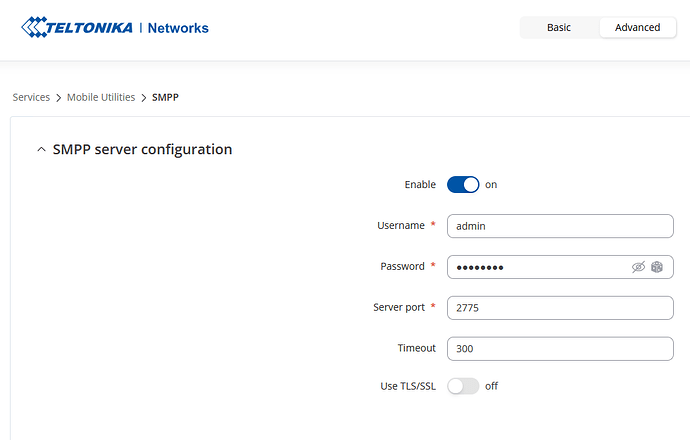Go to Services in the breadcrumb
Screen dimensions: 690x440
[31, 97]
